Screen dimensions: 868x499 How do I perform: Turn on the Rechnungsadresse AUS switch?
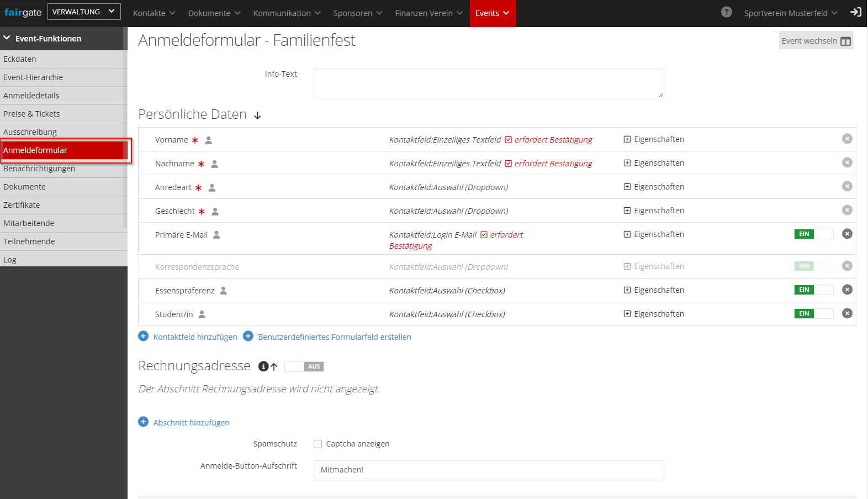pyautogui.click(x=304, y=366)
